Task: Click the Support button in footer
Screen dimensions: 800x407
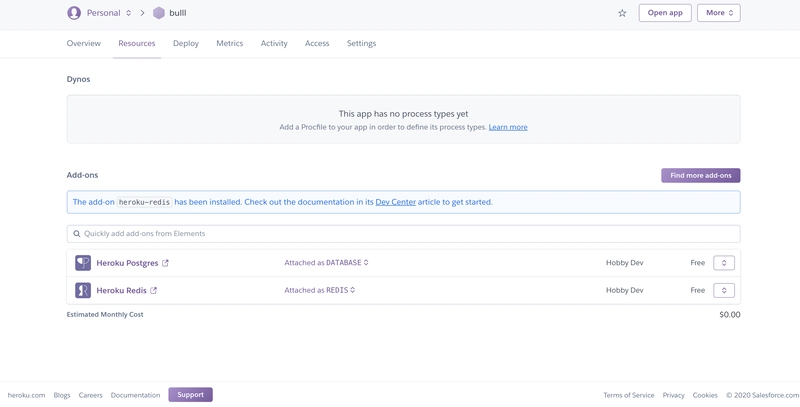Action: coord(190,395)
